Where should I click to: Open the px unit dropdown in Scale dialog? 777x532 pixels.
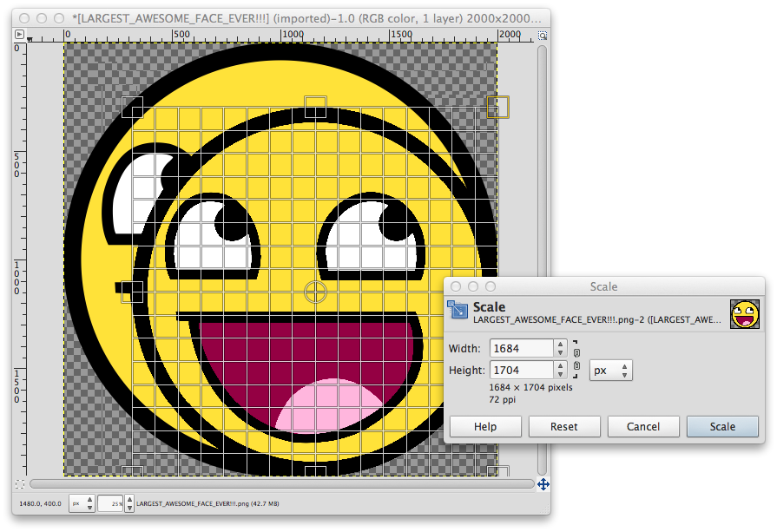click(x=610, y=370)
